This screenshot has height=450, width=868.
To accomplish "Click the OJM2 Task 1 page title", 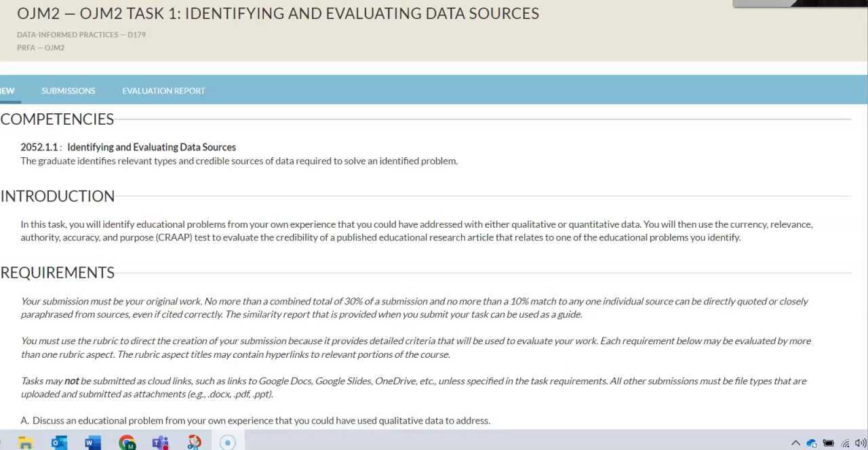I will (278, 14).
